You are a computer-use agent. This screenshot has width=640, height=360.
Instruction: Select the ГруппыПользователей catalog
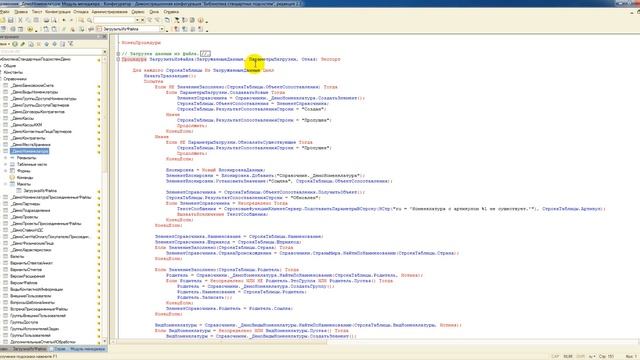click(x=30, y=336)
